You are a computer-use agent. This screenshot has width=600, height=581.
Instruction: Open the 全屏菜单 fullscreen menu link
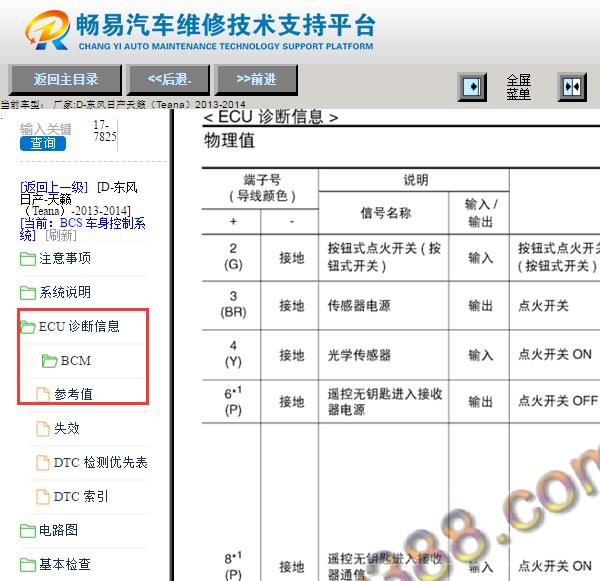[x=518, y=87]
